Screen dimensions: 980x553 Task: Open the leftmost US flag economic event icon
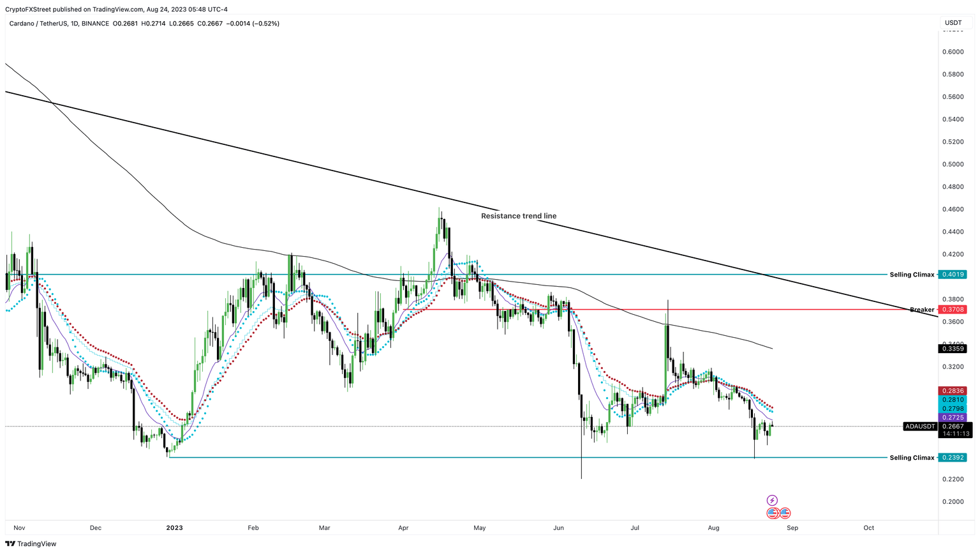point(773,513)
